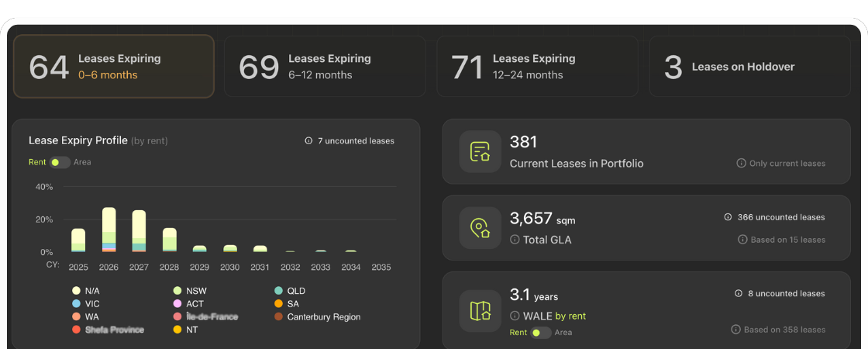
Task: Click info icon next to Total GLA label
Action: click(515, 240)
